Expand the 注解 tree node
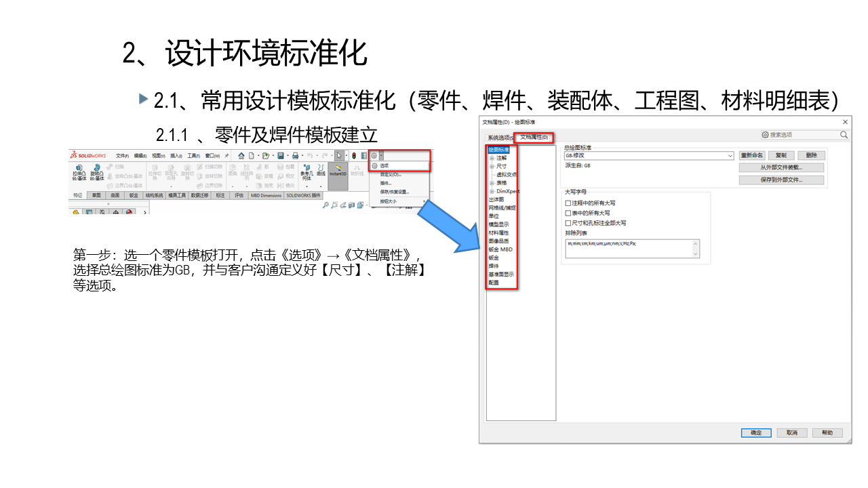 pos(491,158)
